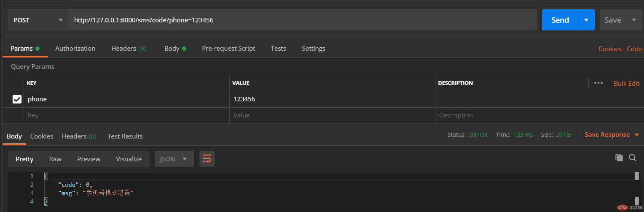The width and height of the screenshot is (644, 212).
Task: Click the blue Send button
Action: (x=560, y=20)
